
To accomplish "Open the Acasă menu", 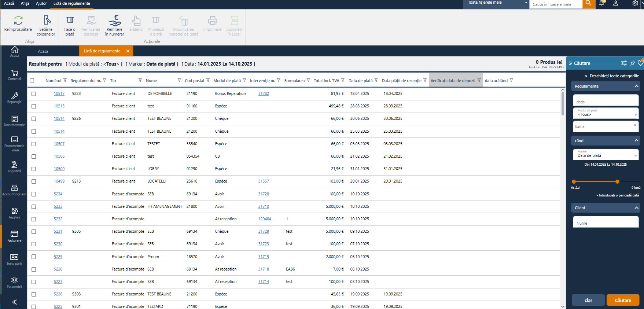I will [9, 3].
